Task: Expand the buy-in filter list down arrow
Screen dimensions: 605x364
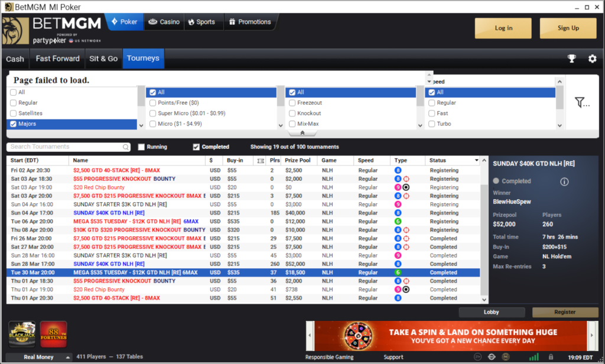Action: coord(281,125)
